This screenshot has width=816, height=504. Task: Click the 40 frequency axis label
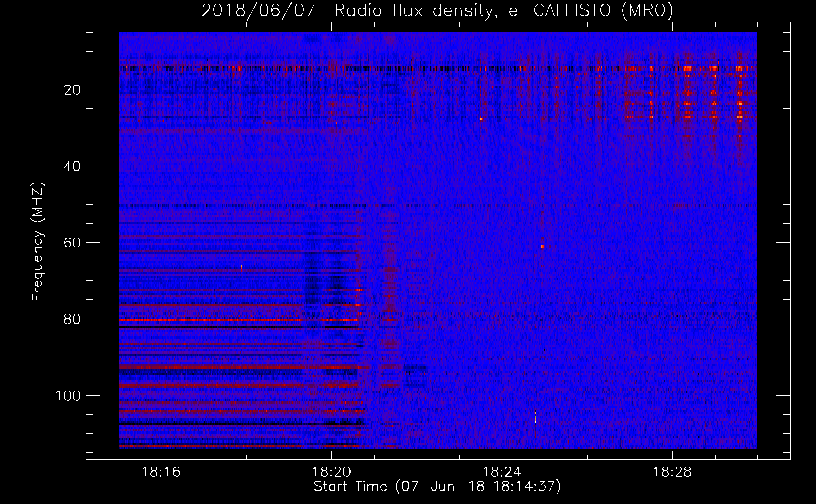click(x=73, y=166)
